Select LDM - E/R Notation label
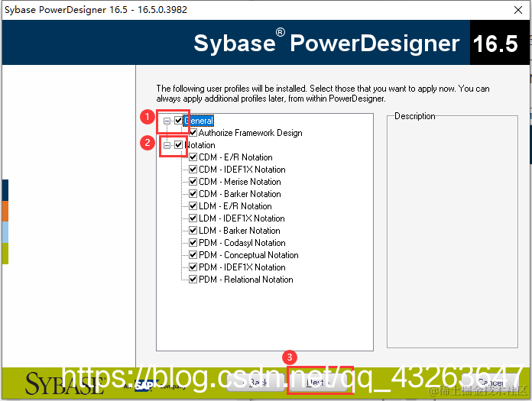Viewport: 532px width, 401px height. tap(235, 206)
